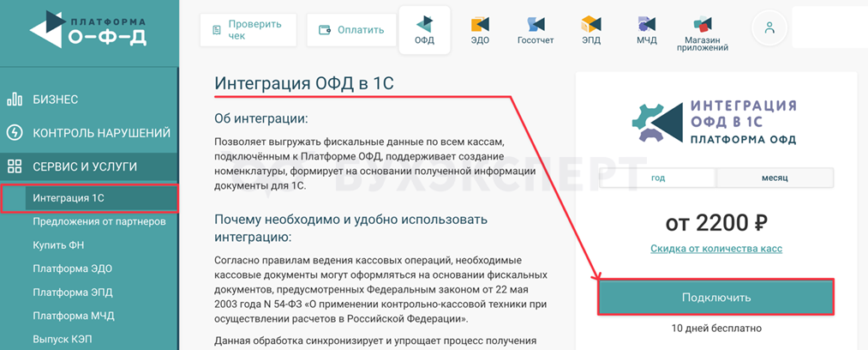Screen dimensions: 868x350
Task: Open Купить ФН menu item
Action: point(58,245)
